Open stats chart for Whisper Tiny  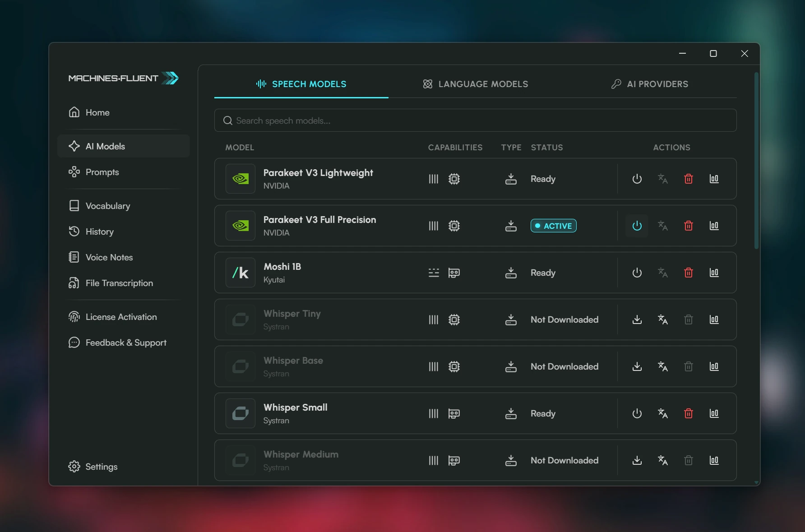click(x=714, y=319)
